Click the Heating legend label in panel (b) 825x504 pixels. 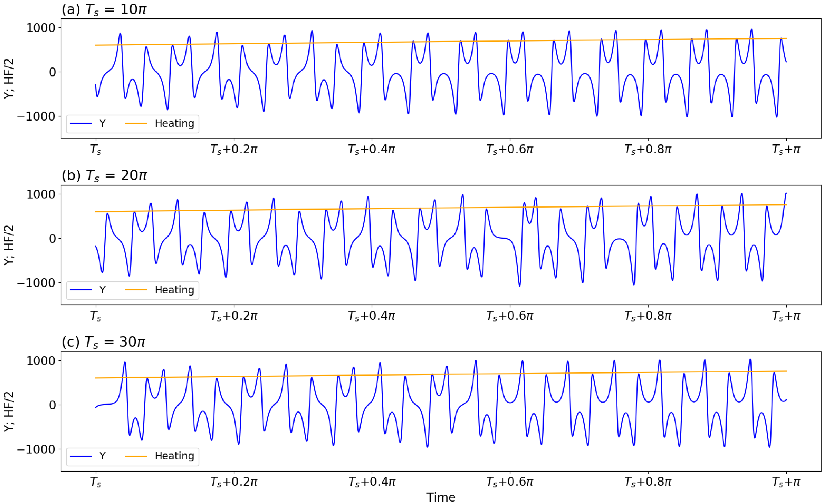click(x=174, y=290)
